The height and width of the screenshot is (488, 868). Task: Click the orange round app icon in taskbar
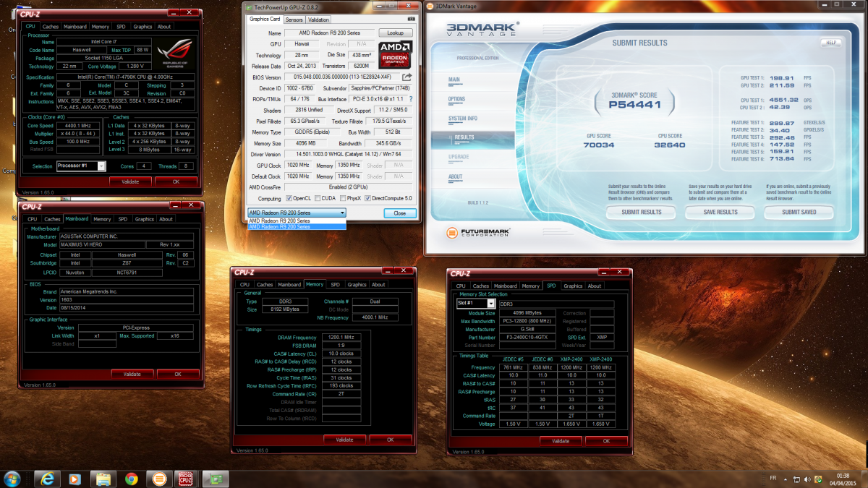[x=158, y=479]
